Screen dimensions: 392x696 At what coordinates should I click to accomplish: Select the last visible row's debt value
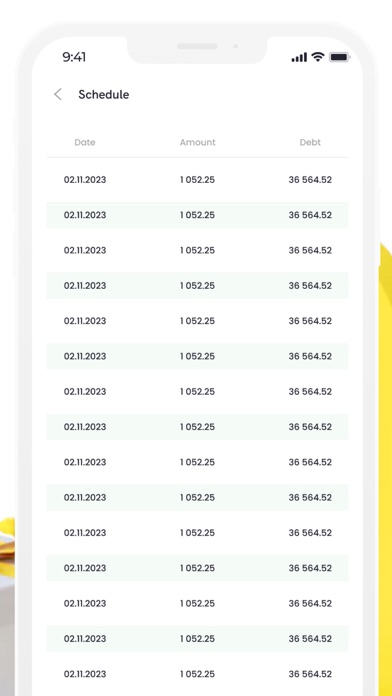point(310,674)
